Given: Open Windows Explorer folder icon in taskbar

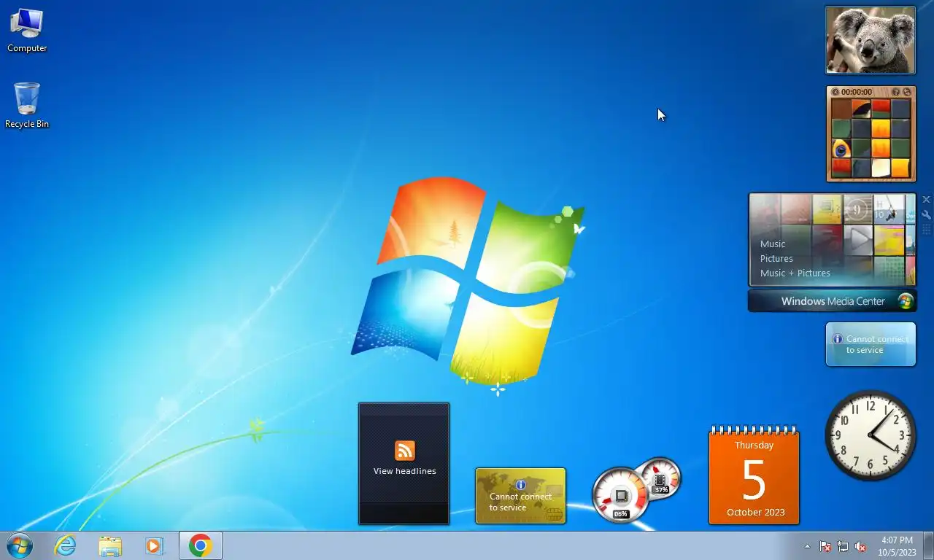Looking at the screenshot, I should (110, 545).
